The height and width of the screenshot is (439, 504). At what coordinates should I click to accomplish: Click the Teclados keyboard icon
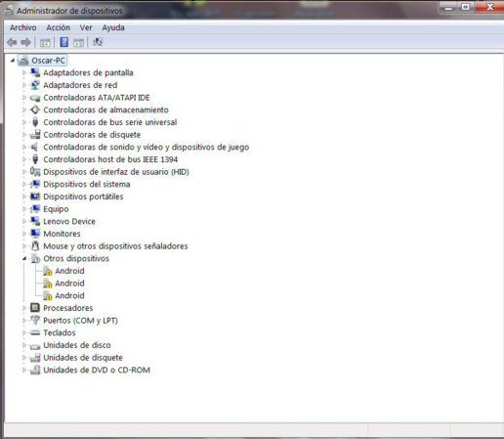pos(35,332)
